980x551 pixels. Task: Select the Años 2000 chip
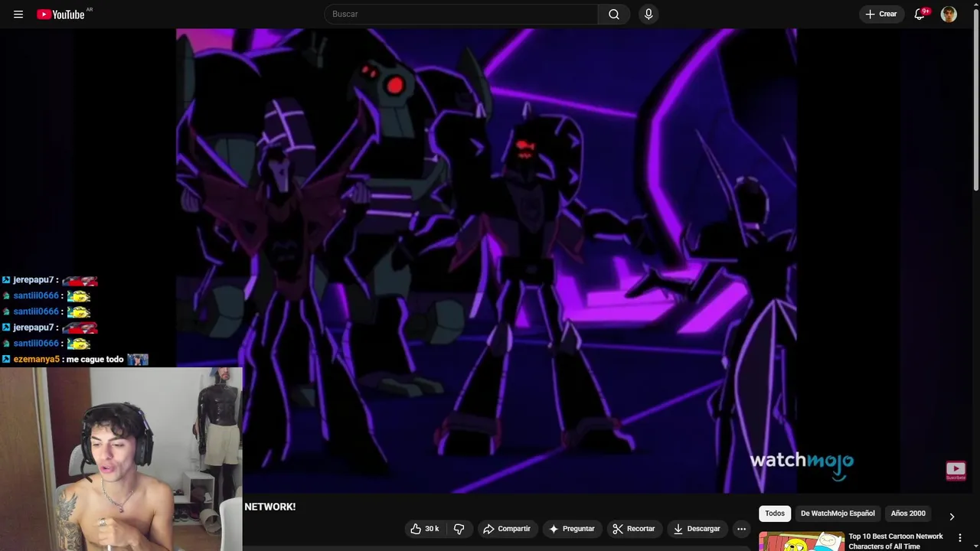[x=908, y=514]
